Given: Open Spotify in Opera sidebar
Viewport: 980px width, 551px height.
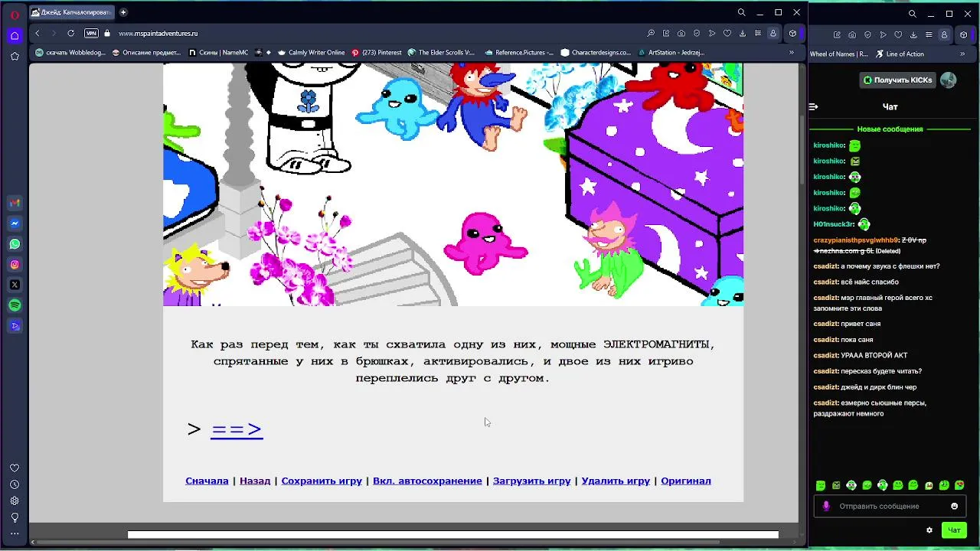Looking at the screenshot, I should pos(15,305).
